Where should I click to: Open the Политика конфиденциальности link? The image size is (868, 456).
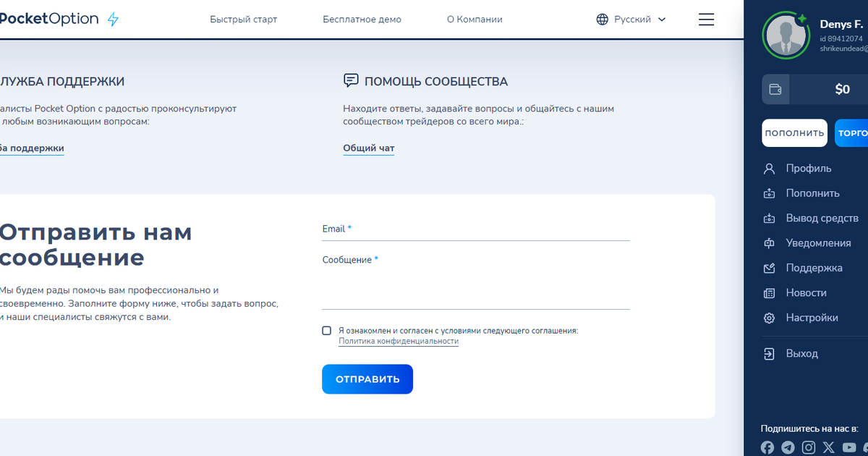point(399,341)
